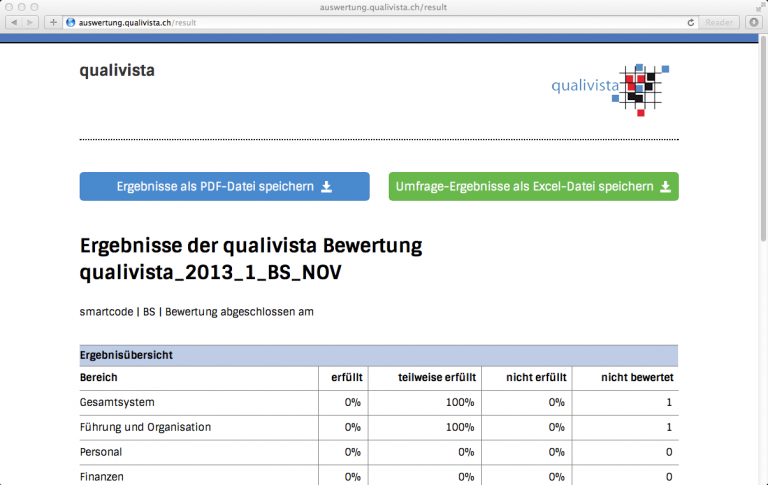Click the download arrow icon on Excel button
This screenshot has height=485, width=768.
(665, 187)
